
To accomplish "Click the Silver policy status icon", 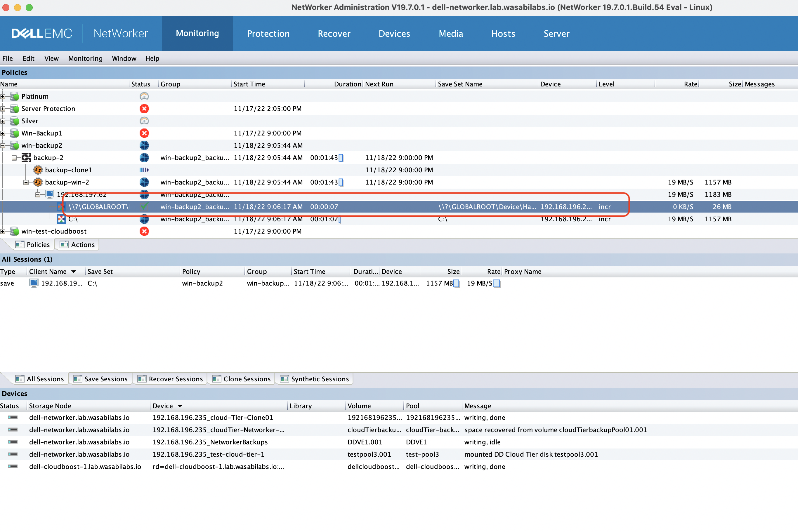I will tap(144, 121).
